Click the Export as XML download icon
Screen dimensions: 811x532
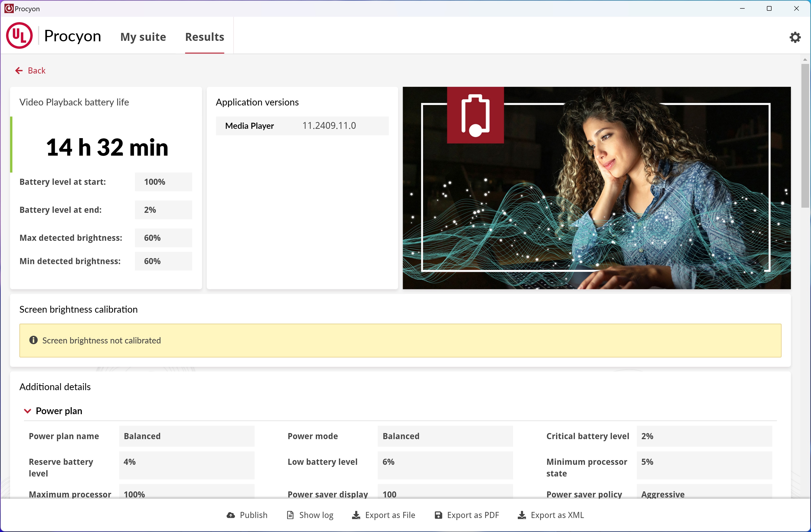[x=522, y=515]
